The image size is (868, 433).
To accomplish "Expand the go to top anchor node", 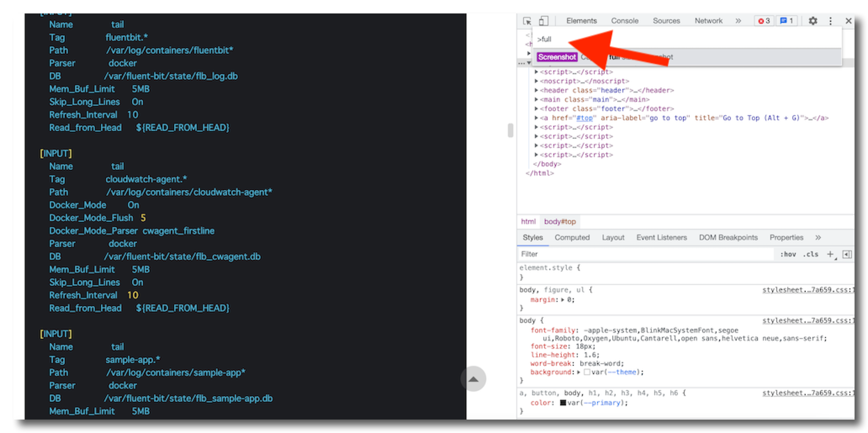I will tap(536, 118).
